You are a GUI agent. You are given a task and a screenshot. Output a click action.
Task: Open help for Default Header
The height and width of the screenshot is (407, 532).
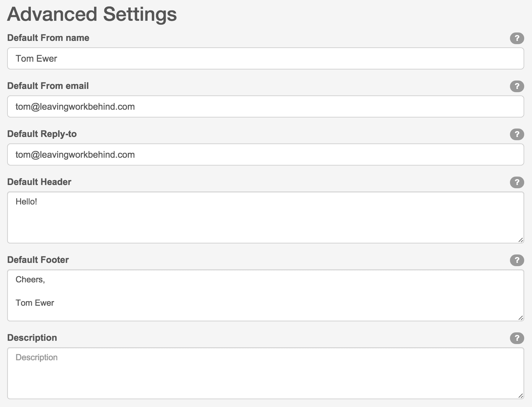tap(516, 182)
